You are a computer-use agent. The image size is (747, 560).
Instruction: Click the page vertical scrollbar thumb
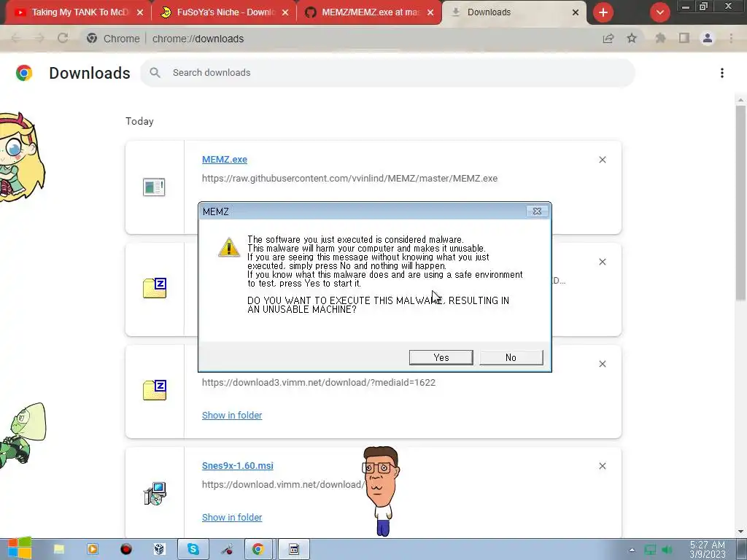[x=740, y=203]
